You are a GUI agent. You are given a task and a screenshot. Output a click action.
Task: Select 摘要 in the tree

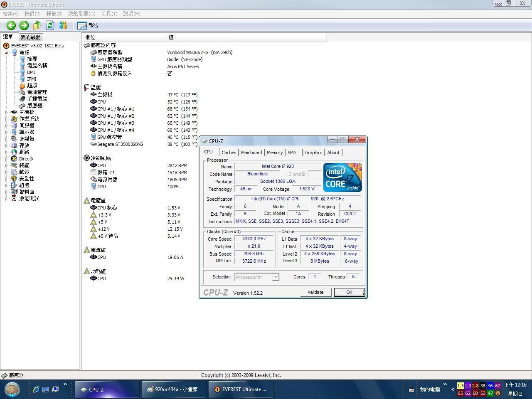click(32, 59)
